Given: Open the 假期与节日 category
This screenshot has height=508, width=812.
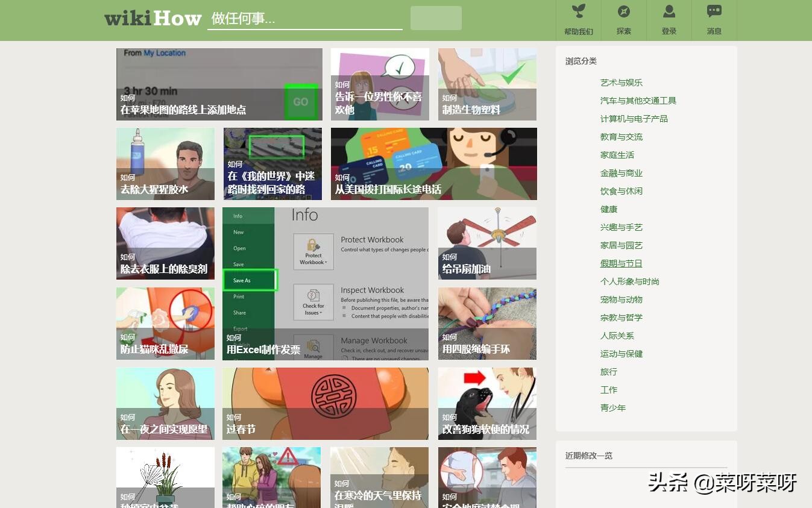Looking at the screenshot, I should click(621, 263).
